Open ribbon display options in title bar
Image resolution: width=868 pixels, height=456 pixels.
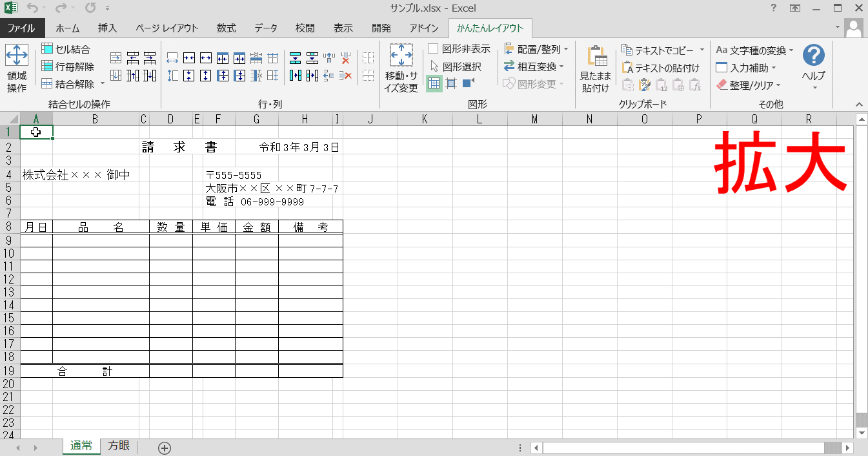[x=795, y=8]
